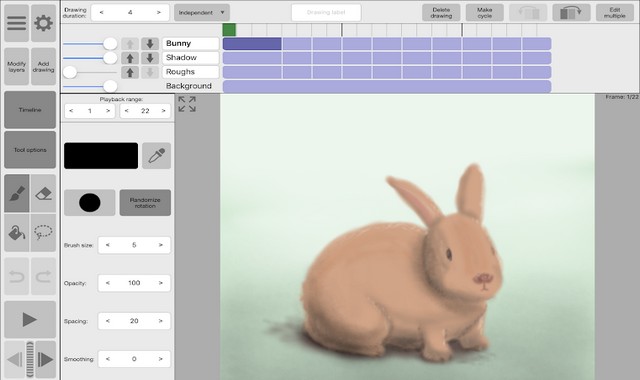Decrease spacing value
The width and height of the screenshot is (640, 380).
tap(107, 321)
